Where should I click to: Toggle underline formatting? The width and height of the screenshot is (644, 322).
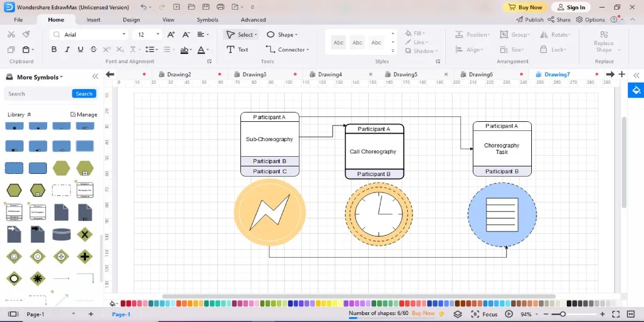pos(79,49)
